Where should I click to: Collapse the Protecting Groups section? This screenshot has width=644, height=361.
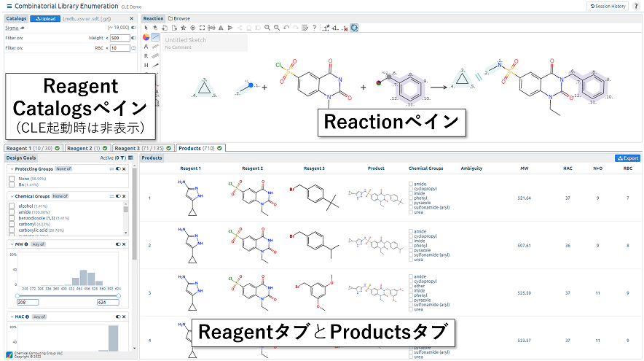(x=12, y=169)
